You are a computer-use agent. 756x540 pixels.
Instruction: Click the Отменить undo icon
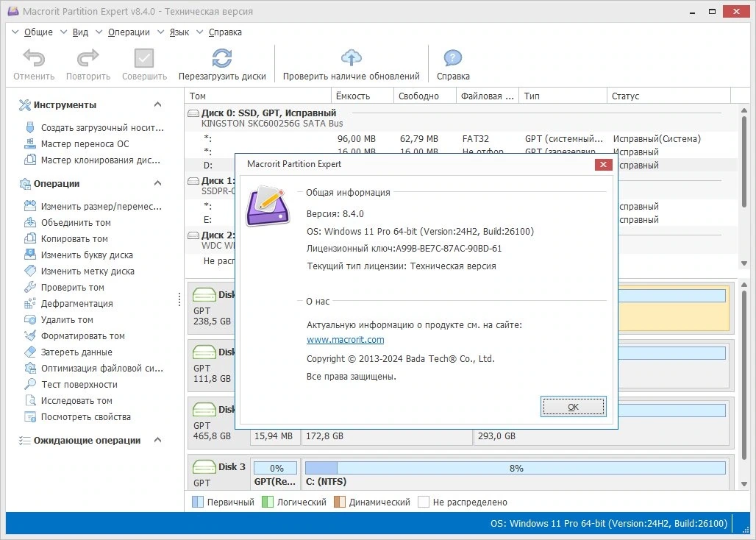[34, 58]
